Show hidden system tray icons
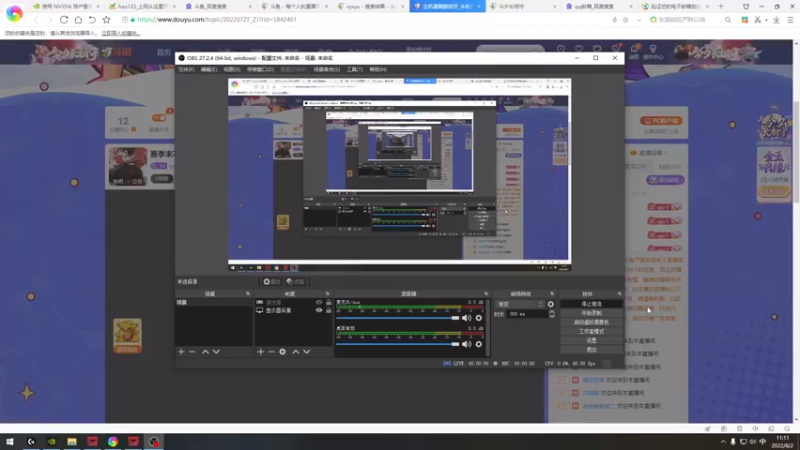This screenshot has width=800, height=450. coord(723,442)
